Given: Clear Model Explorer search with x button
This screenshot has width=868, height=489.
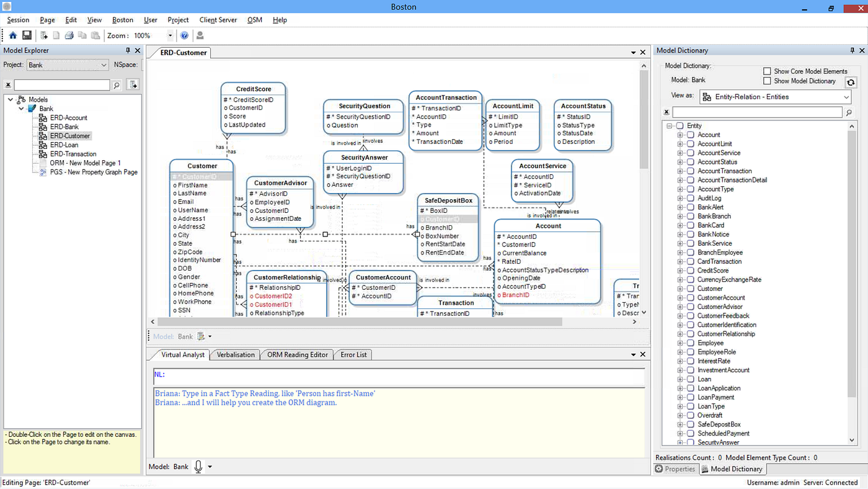Looking at the screenshot, I should click(x=8, y=85).
